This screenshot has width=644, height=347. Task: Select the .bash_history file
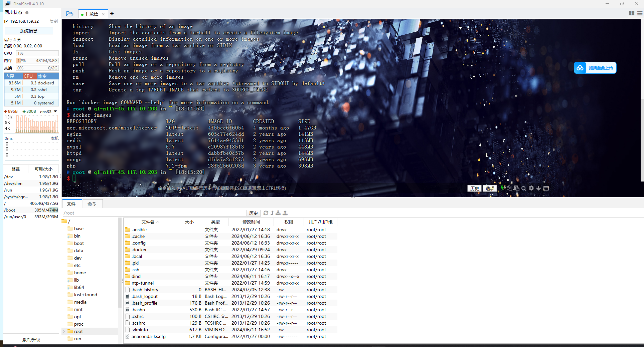(230, 290)
